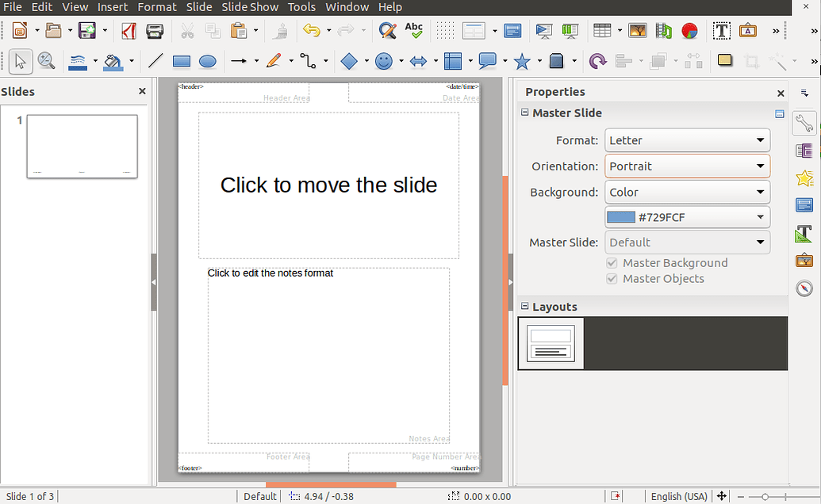The height and width of the screenshot is (504, 821).
Task: Toggle the Master Objects checkbox
Action: click(612, 279)
